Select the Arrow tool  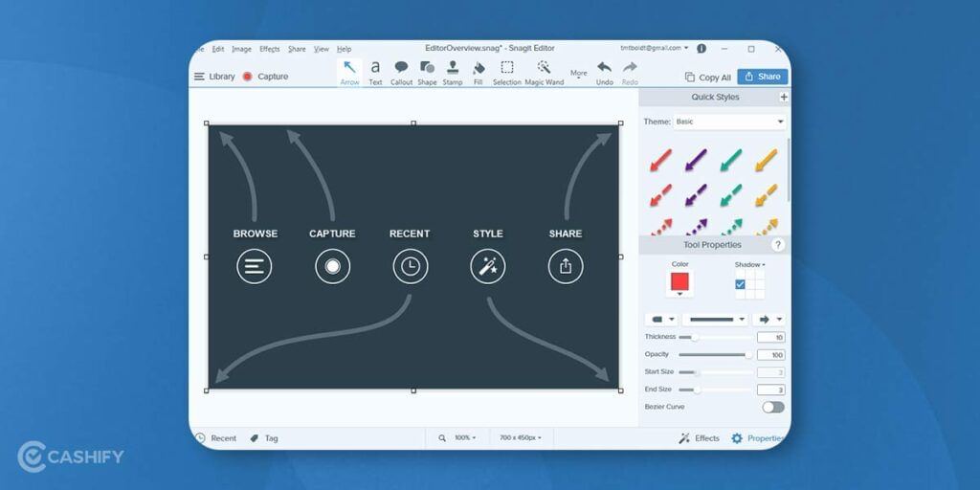point(350,73)
